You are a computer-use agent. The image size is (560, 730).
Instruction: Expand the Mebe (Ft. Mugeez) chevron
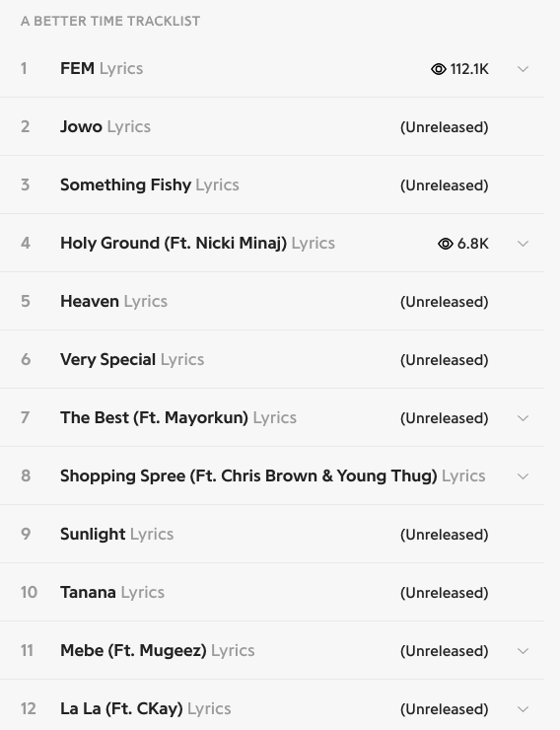pyautogui.click(x=523, y=651)
